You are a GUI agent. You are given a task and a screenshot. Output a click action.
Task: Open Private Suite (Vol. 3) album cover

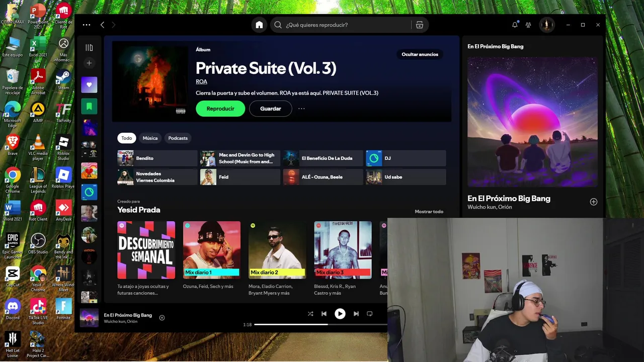150,80
